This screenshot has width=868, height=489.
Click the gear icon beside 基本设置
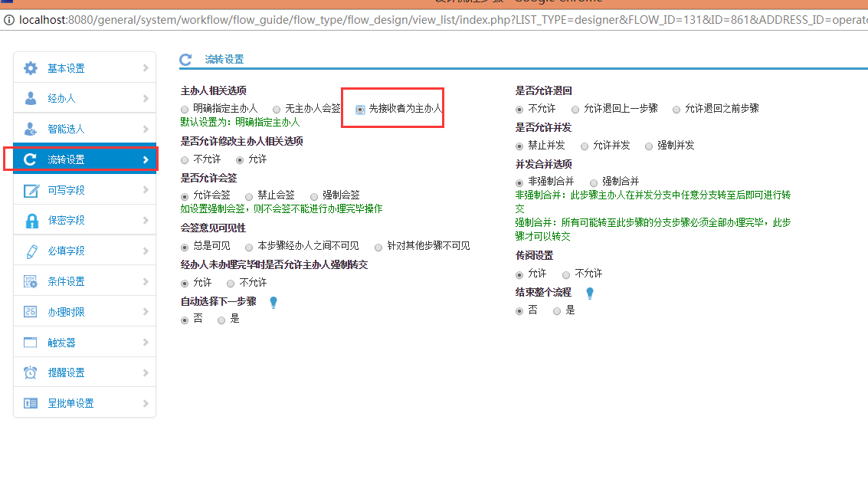[31, 68]
